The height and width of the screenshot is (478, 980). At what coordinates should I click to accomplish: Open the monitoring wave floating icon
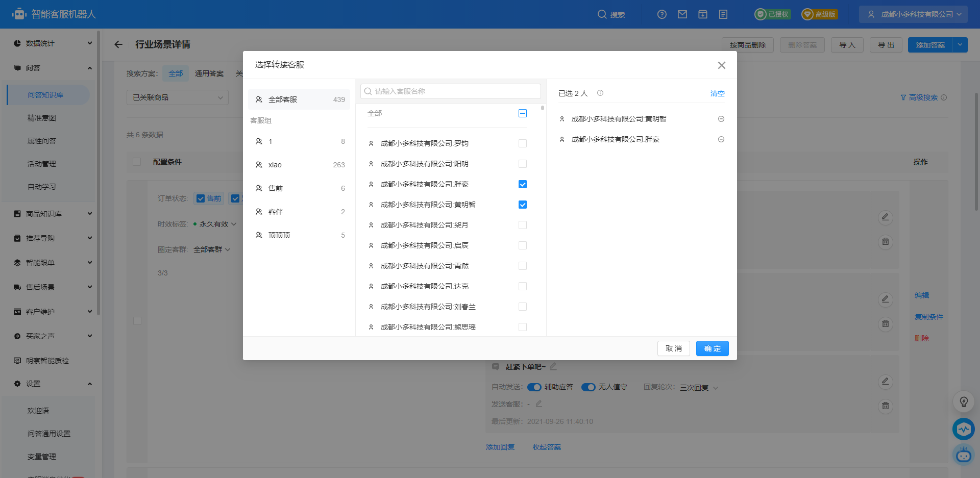964,429
